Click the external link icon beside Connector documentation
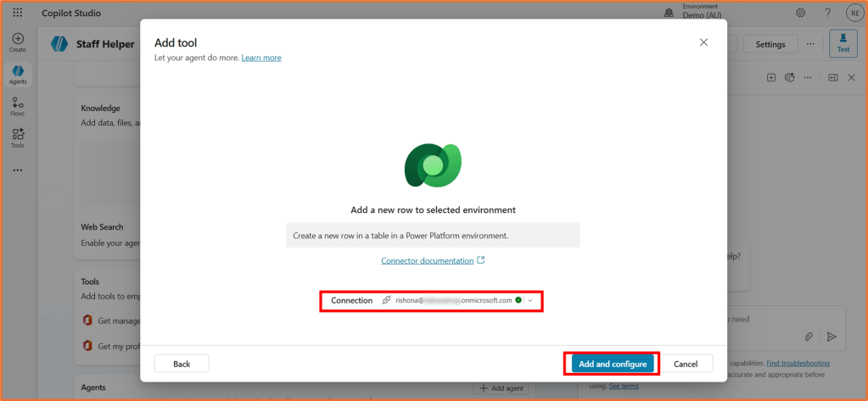This screenshot has width=868, height=401. (481, 260)
